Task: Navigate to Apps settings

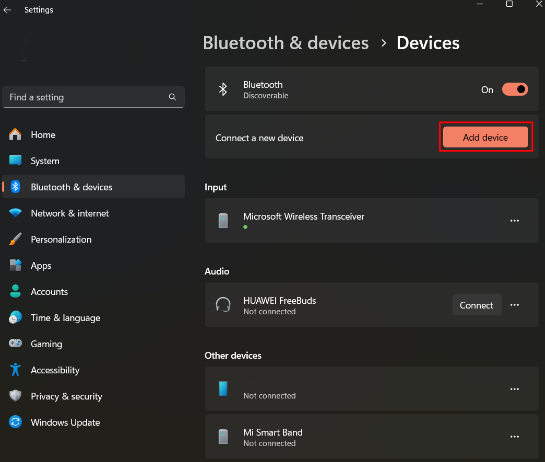Action: (x=93, y=266)
